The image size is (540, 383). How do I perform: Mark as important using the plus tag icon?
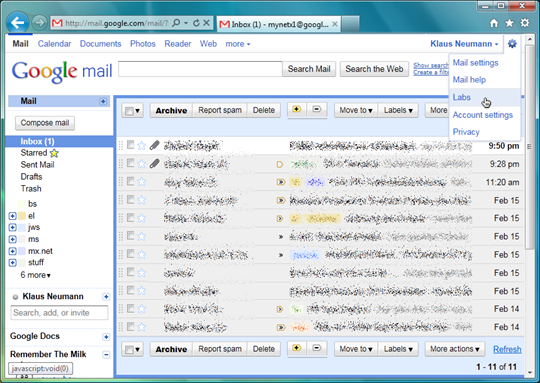[297, 110]
